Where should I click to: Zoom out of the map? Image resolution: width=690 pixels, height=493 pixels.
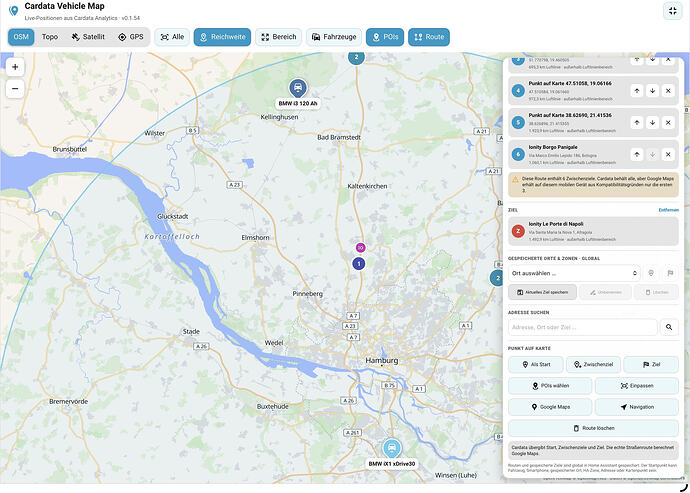click(15, 88)
